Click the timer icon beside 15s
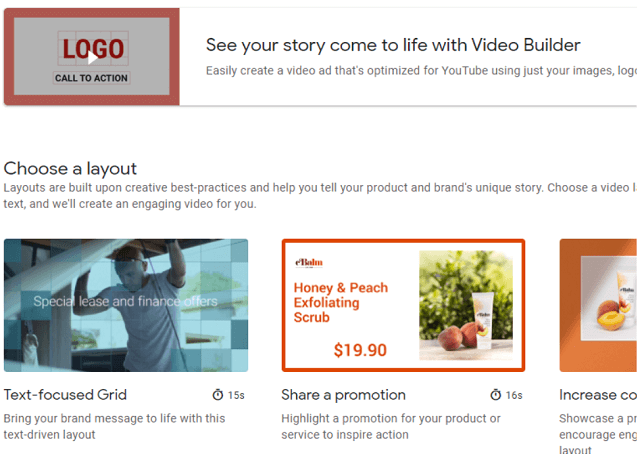The height and width of the screenshot is (460, 640). pos(218,395)
